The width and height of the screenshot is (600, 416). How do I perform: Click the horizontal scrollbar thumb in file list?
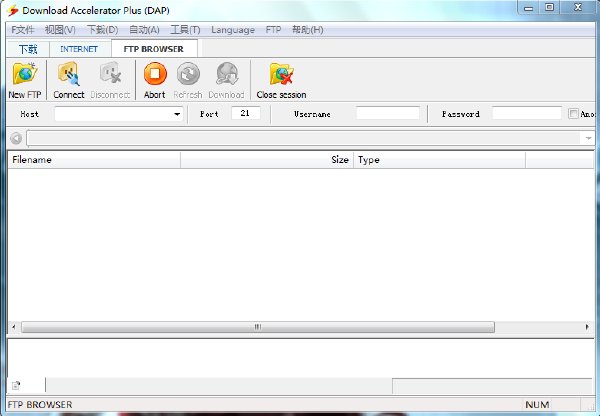pyautogui.click(x=258, y=327)
